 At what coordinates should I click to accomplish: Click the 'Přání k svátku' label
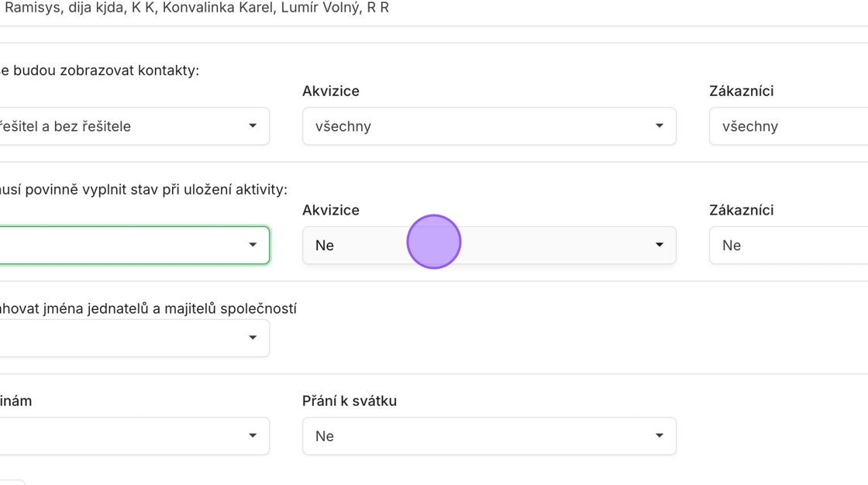[350, 401]
